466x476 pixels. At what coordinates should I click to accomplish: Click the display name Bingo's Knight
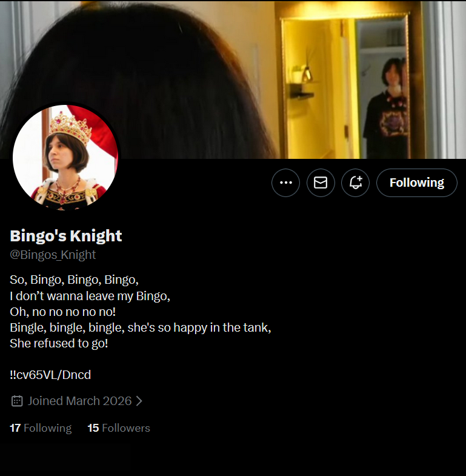66,236
